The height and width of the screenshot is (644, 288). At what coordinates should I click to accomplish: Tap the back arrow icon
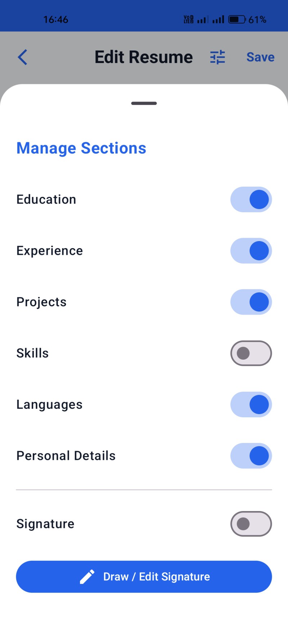point(23,57)
